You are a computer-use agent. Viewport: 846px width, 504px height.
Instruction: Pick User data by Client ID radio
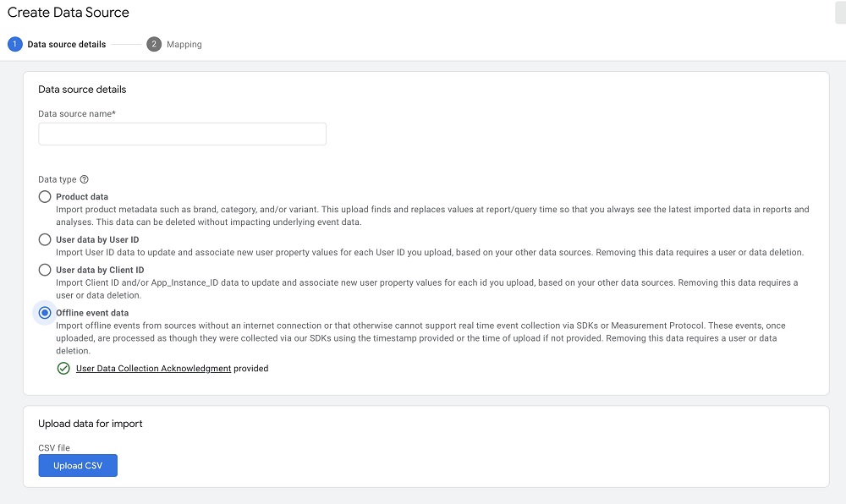(45, 270)
